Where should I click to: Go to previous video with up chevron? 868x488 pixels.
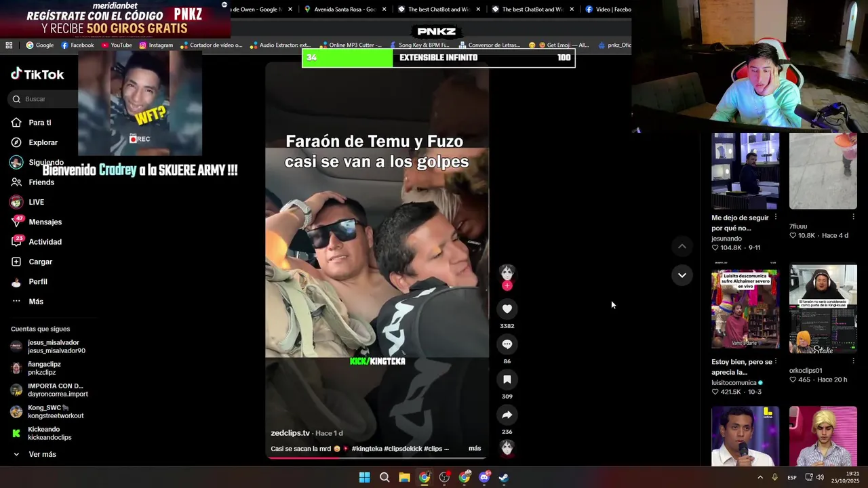[x=682, y=247]
